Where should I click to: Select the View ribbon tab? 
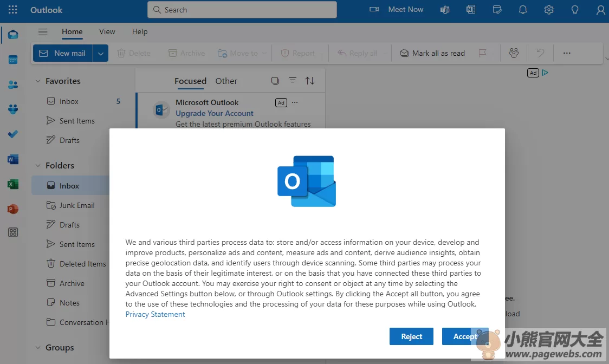click(x=107, y=31)
